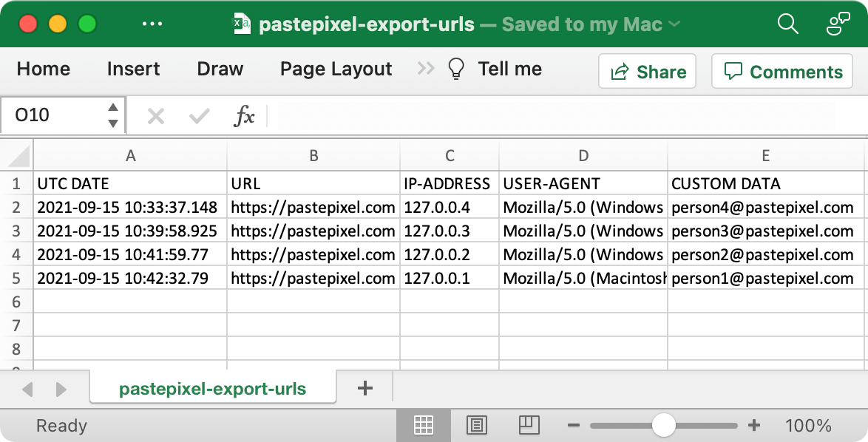Click the Tell me search field
The height and width of the screenshot is (442, 868).
[510, 69]
